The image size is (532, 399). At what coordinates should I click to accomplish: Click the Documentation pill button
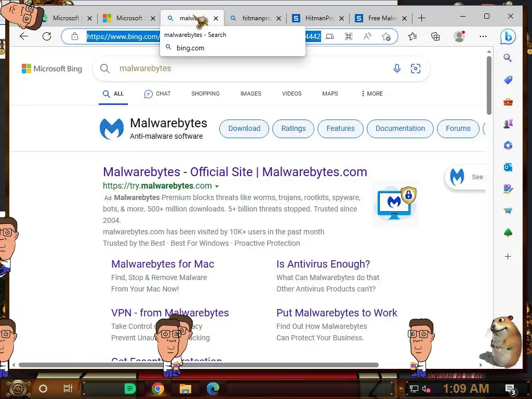400,129
